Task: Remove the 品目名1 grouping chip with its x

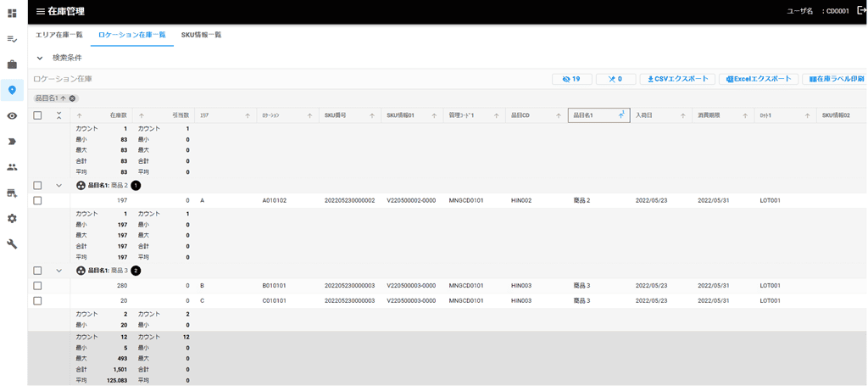Action: (x=73, y=98)
